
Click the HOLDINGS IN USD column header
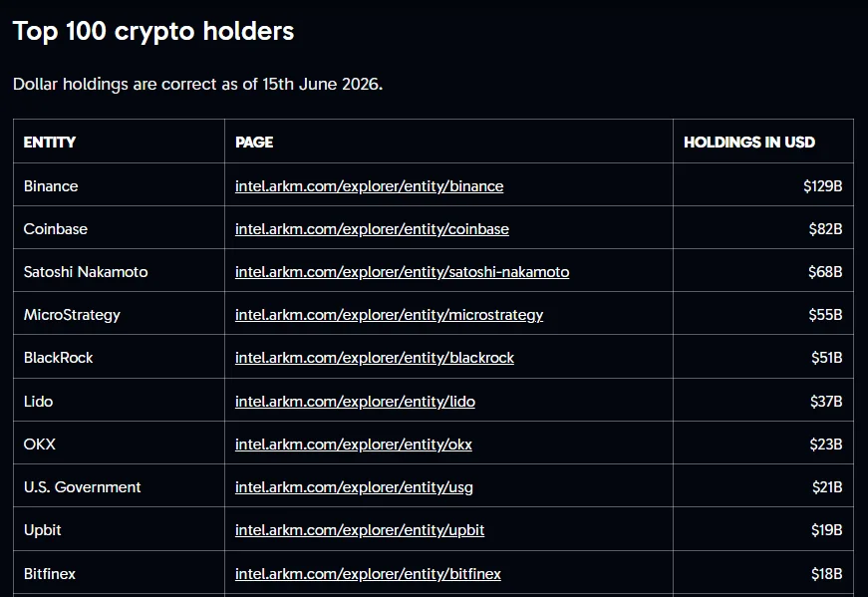click(x=749, y=143)
